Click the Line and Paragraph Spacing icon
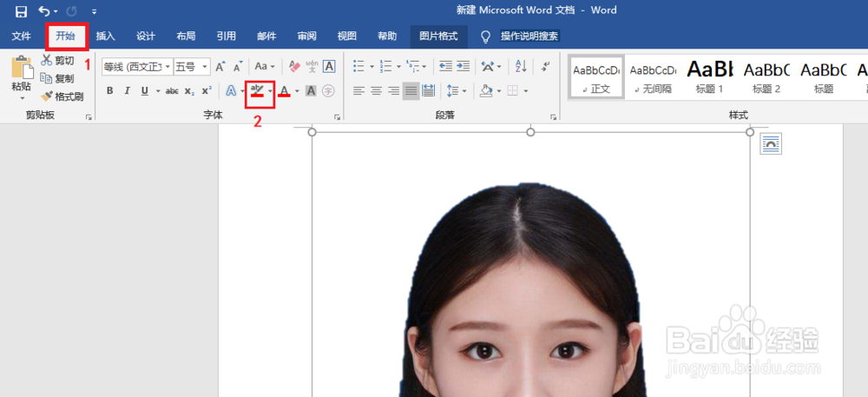868x397 pixels. click(453, 91)
